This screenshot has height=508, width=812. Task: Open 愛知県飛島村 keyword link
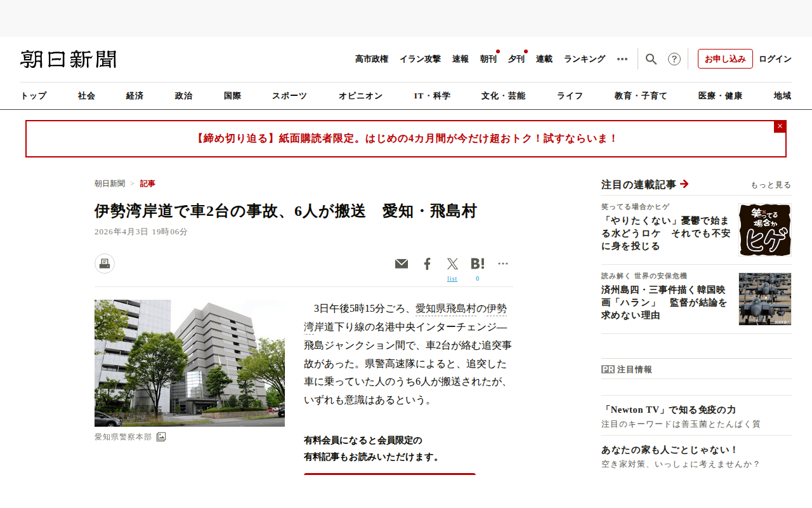point(446,309)
